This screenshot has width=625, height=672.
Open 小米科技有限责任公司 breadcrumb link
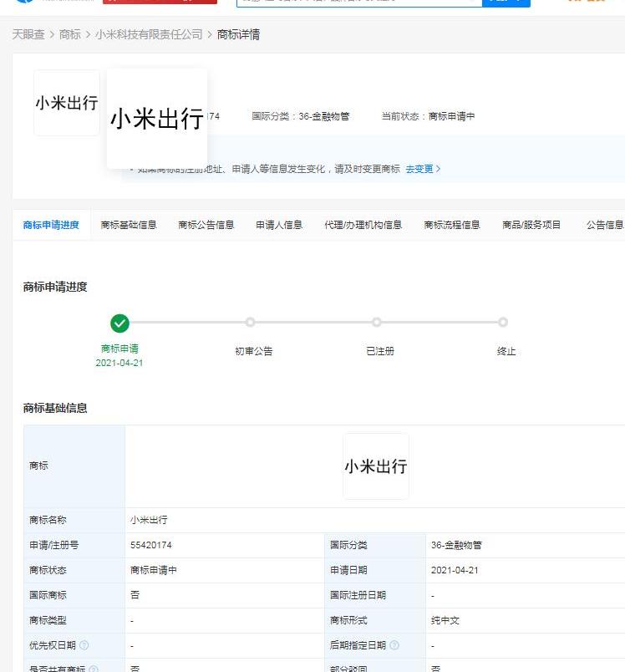149,34
